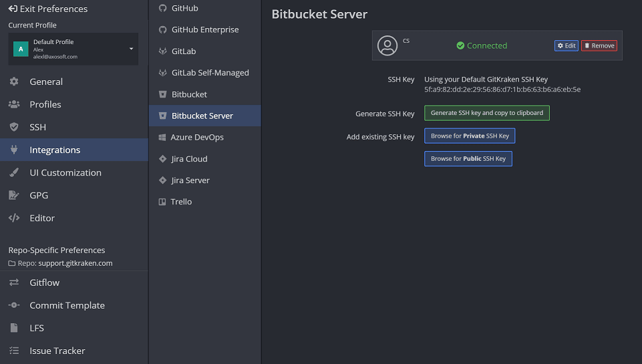Screen dimensions: 642x364
Task: Generate SSH key and copy to clipboard
Action: click(487, 113)
